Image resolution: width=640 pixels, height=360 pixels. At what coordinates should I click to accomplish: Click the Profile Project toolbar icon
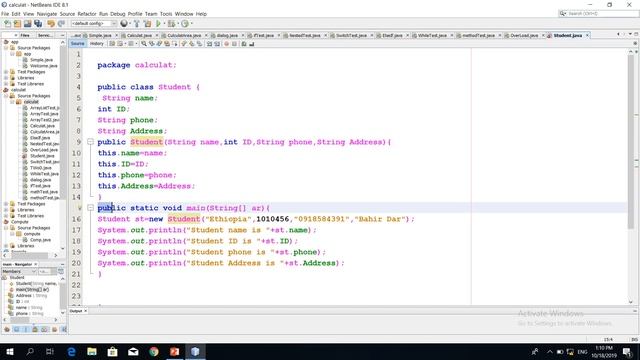point(185,24)
